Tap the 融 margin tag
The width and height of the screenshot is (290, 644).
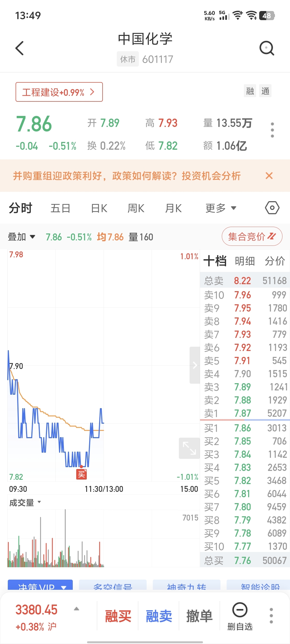250,91
